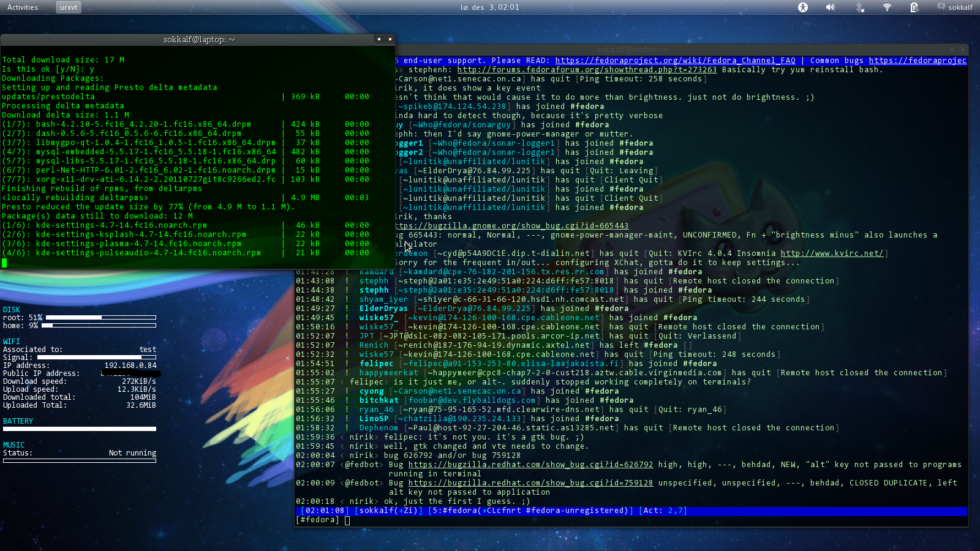
Task: Click the Upload speed value 12.3KiB/s
Action: pyautogui.click(x=137, y=389)
